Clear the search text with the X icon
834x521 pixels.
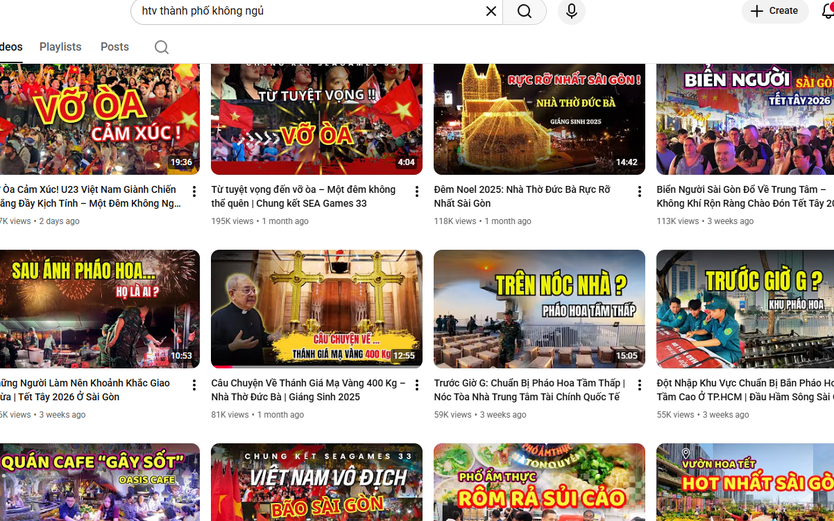click(x=491, y=11)
